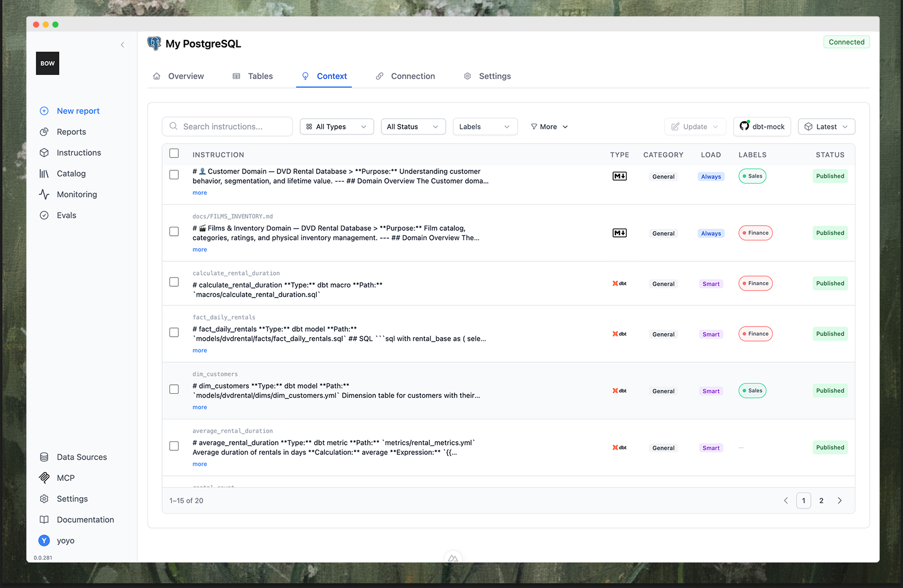Click the Monitoring pulse icon

44,194
